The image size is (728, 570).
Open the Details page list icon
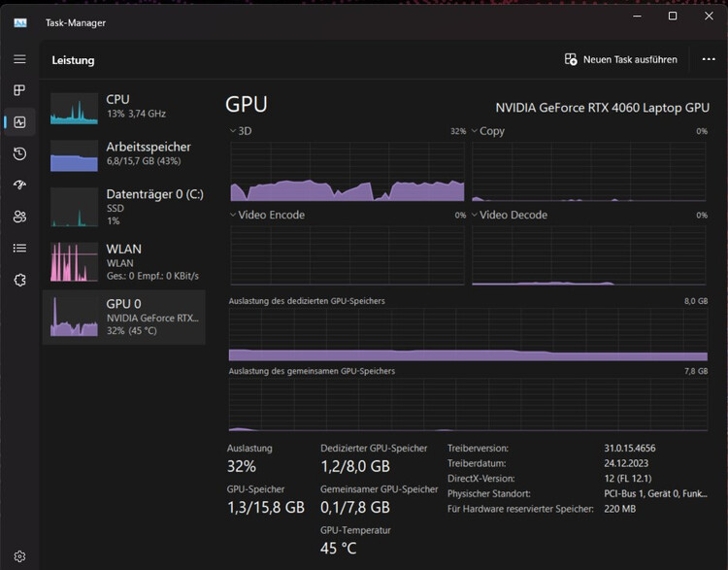tap(19, 248)
